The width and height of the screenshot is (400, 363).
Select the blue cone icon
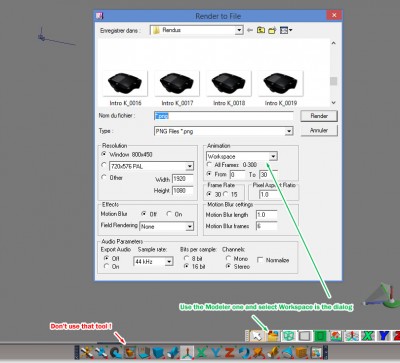[x=287, y=352]
